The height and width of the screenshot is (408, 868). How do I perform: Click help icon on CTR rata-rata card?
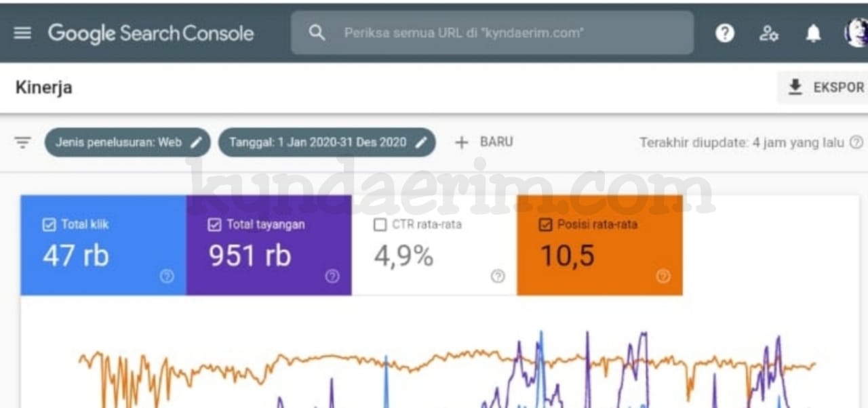pyautogui.click(x=498, y=276)
